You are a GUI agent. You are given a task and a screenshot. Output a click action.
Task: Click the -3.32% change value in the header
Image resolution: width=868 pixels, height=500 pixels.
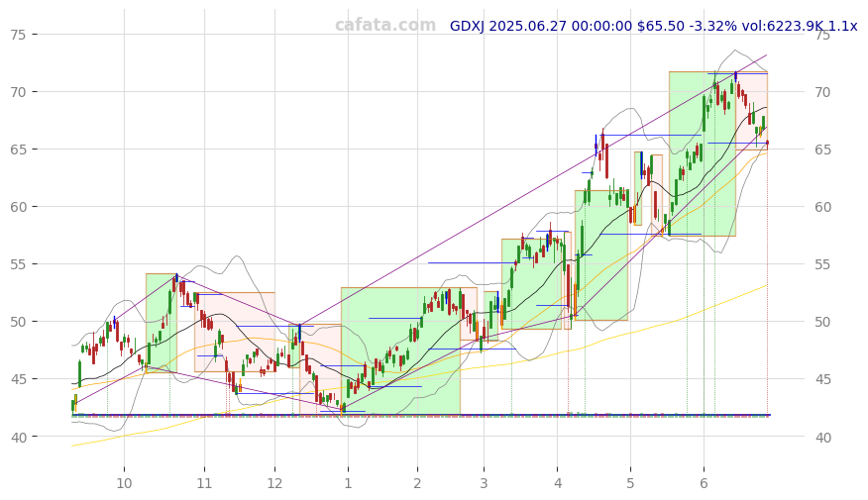point(713,26)
